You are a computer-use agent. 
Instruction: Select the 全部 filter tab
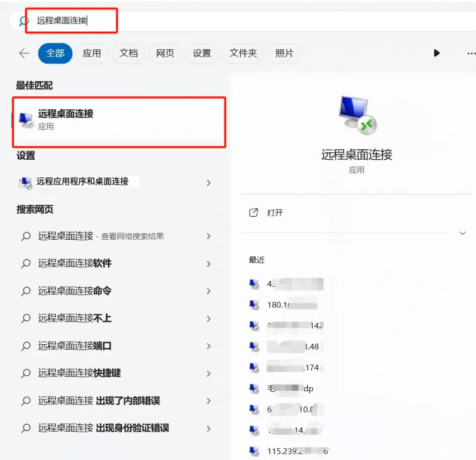[55, 53]
